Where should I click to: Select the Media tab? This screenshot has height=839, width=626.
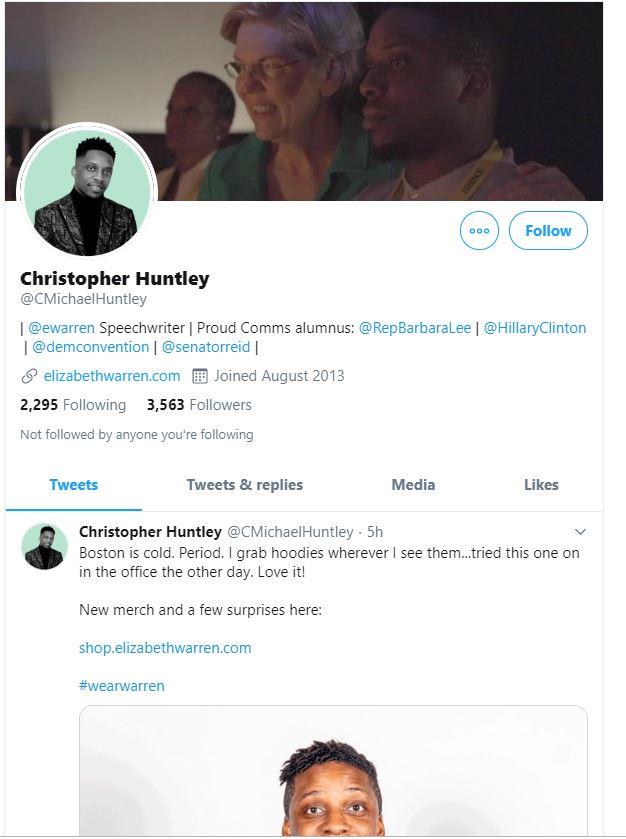(x=413, y=485)
